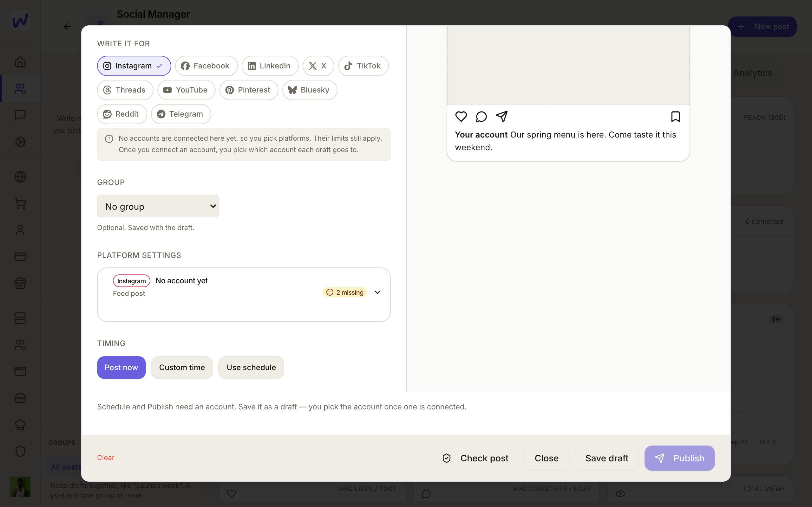
Task: Enable the Bluesky platform chip
Action: tap(309, 90)
